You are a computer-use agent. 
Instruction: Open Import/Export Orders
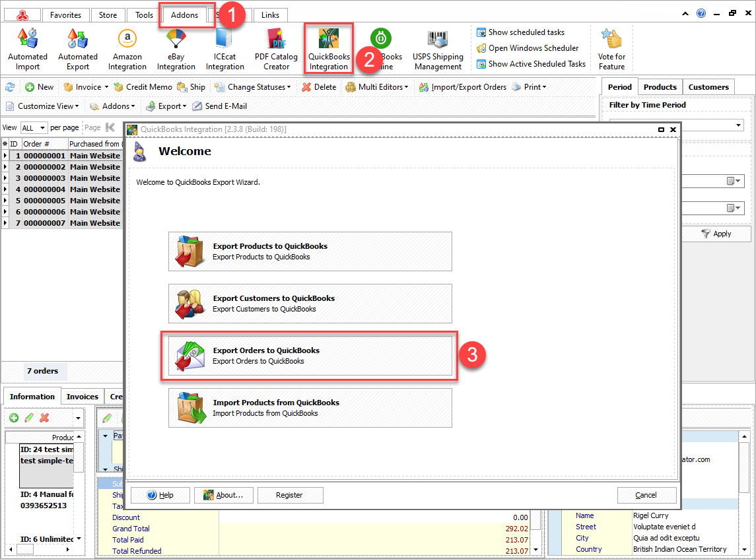click(462, 87)
